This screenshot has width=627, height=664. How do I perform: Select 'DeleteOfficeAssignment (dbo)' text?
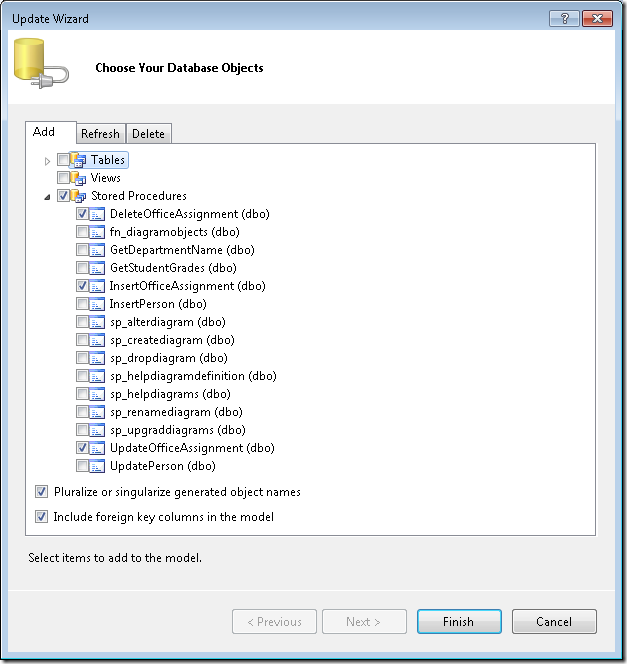[190, 214]
